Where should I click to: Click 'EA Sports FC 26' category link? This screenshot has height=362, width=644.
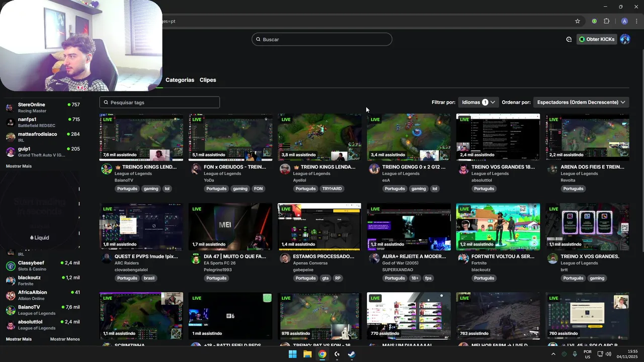[220, 263]
